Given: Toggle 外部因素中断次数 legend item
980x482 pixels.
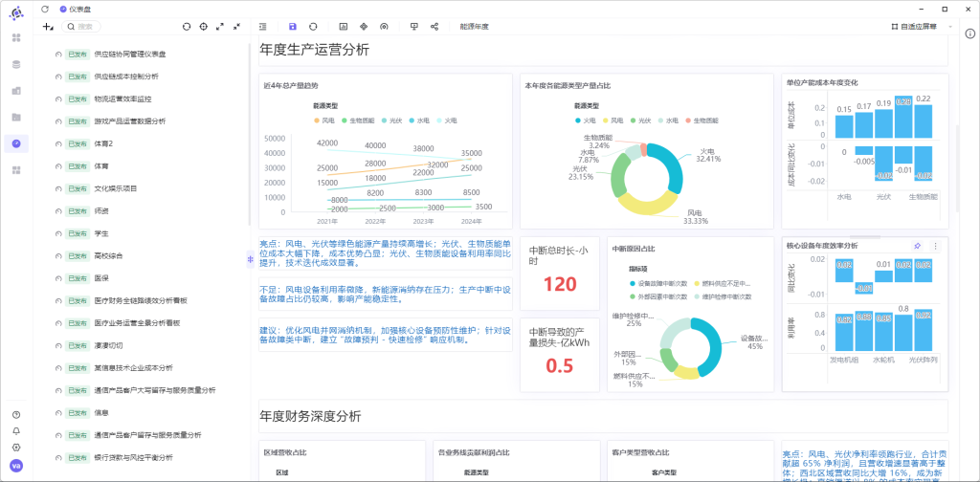Looking at the screenshot, I should click(x=658, y=296).
